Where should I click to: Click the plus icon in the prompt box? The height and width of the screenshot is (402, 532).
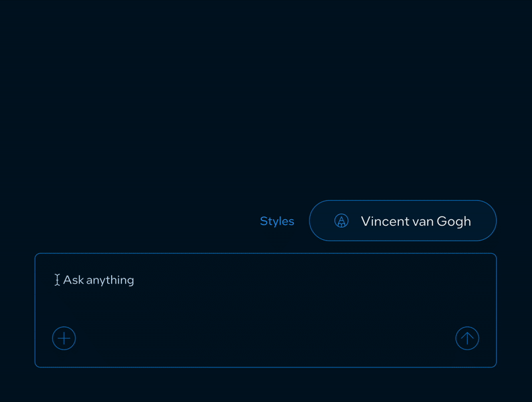click(x=64, y=338)
